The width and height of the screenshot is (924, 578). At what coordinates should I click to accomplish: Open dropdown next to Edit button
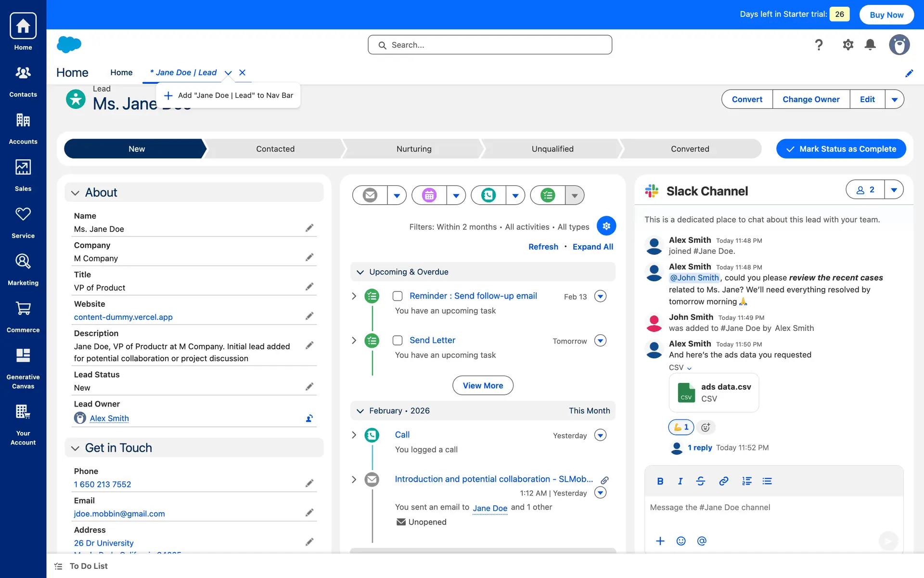click(894, 99)
